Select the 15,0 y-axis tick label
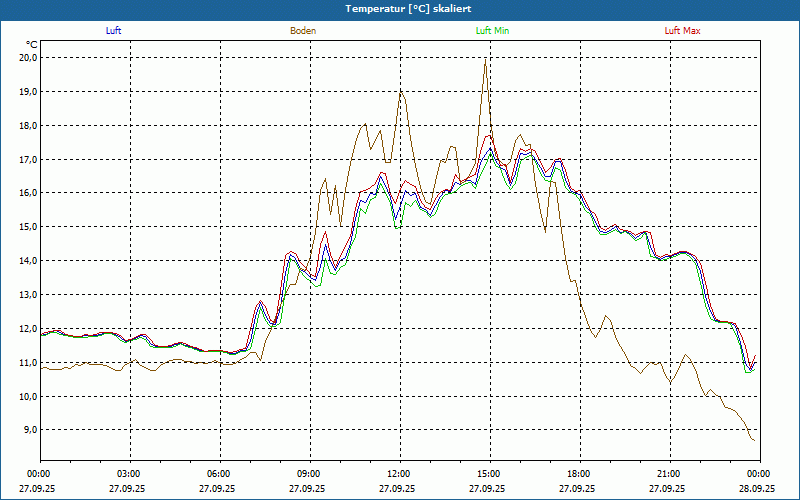Screen dimensions: 800x500 (x=27, y=226)
